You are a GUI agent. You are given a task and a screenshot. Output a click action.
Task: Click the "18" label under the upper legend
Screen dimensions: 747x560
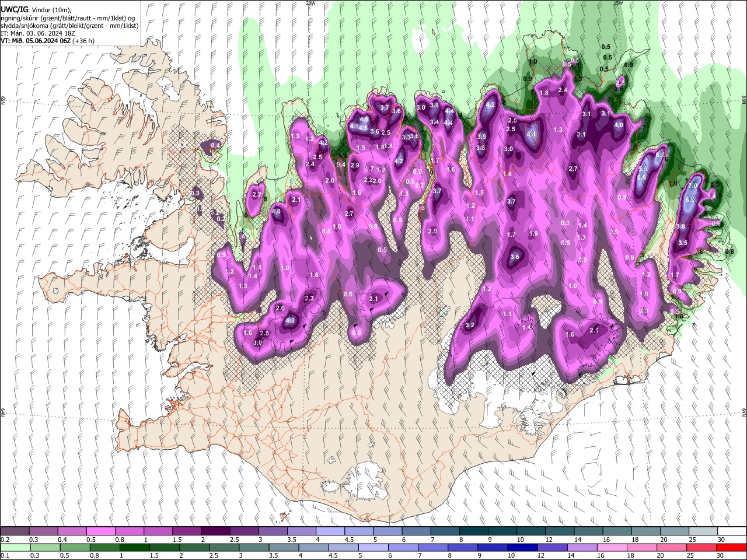click(635, 540)
